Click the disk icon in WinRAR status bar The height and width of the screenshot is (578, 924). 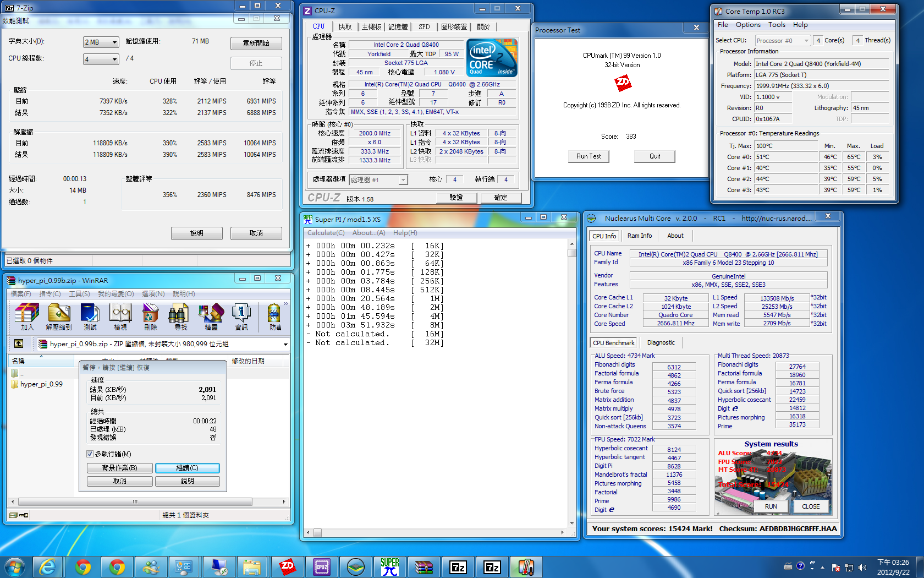pos(13,515)
